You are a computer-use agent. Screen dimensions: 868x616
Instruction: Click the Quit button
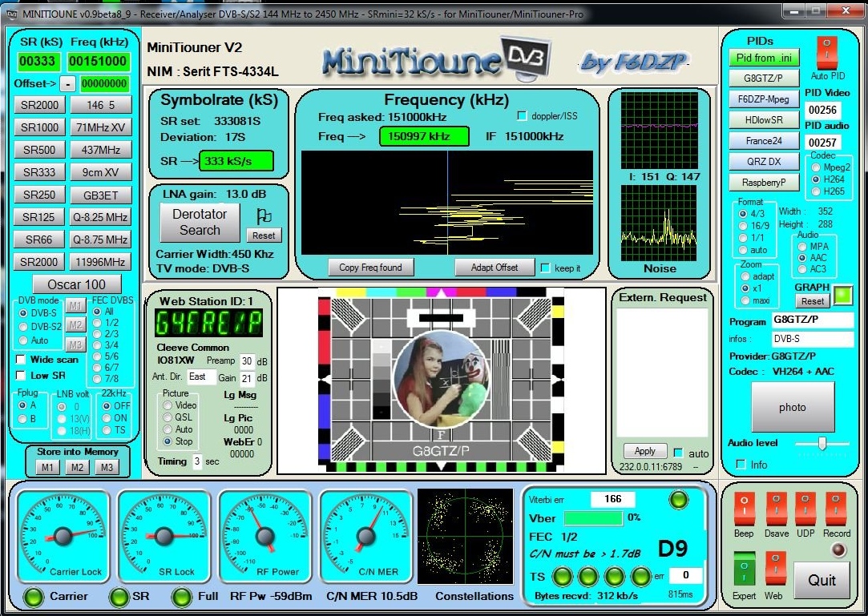[x=822, y=579]
